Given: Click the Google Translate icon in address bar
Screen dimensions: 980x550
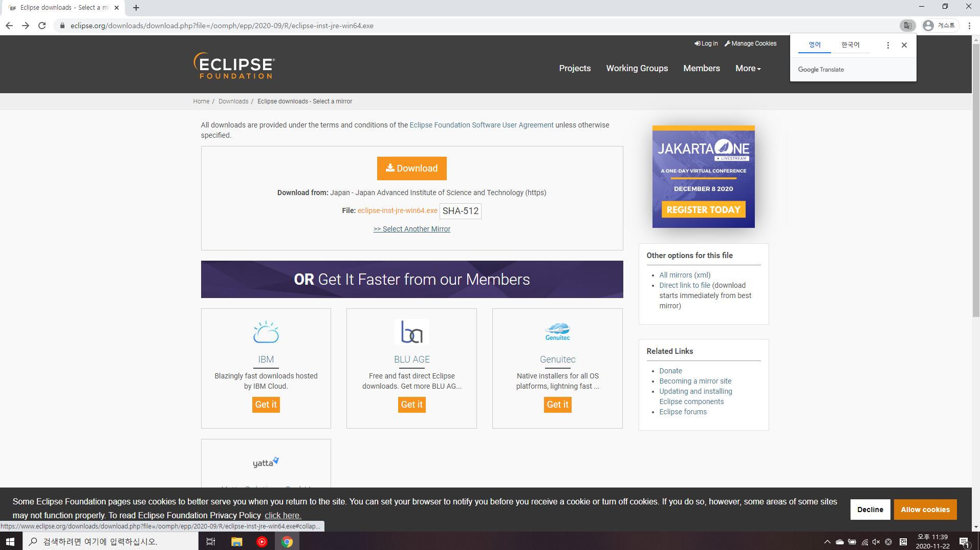Looking at the screenshot, I should [x=907, y=26].
